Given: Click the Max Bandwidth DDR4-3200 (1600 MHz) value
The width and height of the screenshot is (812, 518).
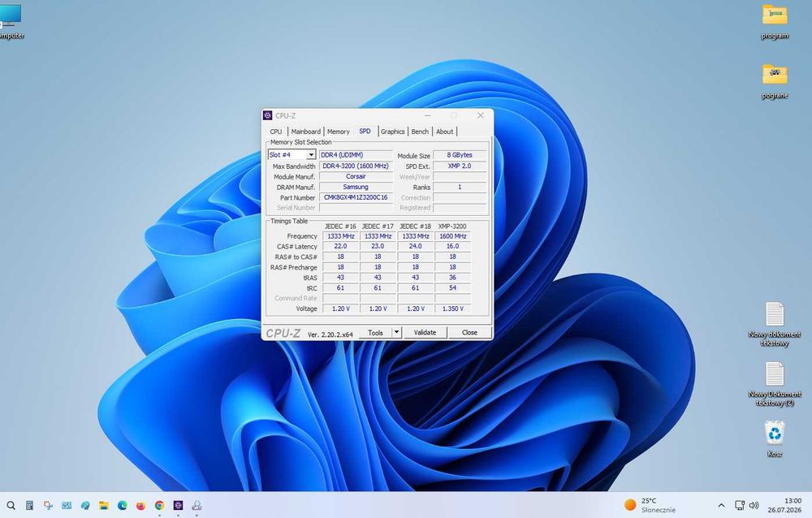Looking at the screenshot, I should (356, 166).
